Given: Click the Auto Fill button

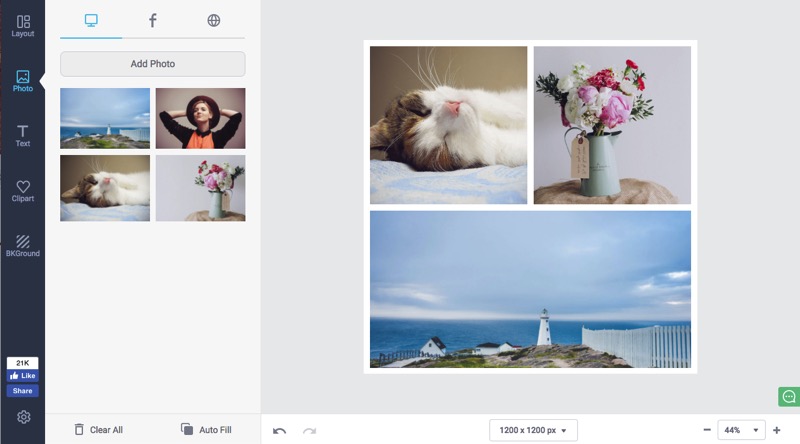Looking at the screenshot, I should [x=206, y=430].
